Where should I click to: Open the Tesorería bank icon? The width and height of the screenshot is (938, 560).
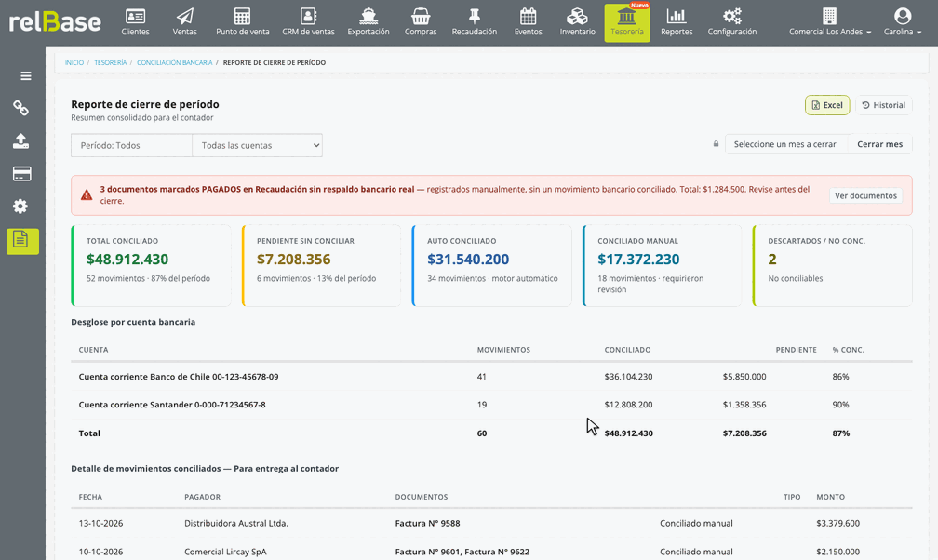[627, 16]
